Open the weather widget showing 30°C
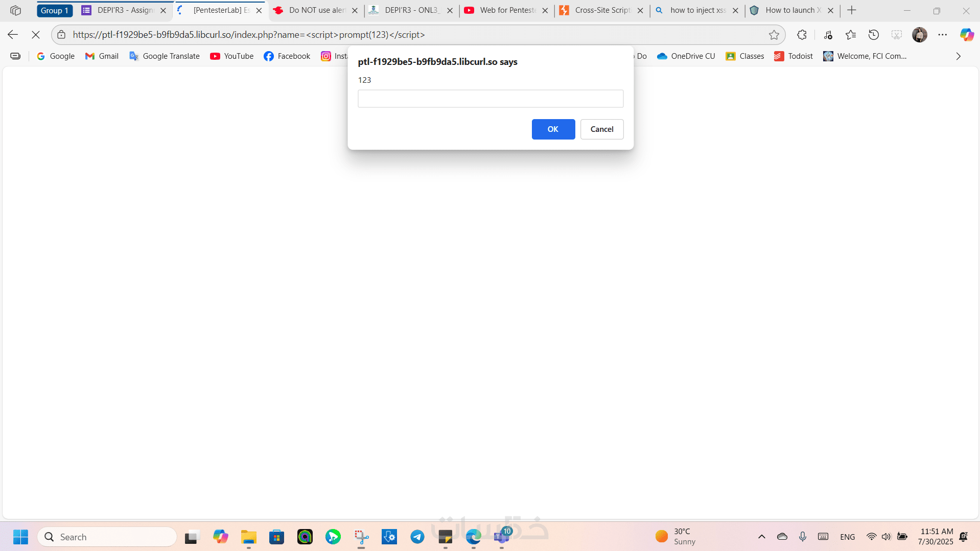 (x=675, y=537)
